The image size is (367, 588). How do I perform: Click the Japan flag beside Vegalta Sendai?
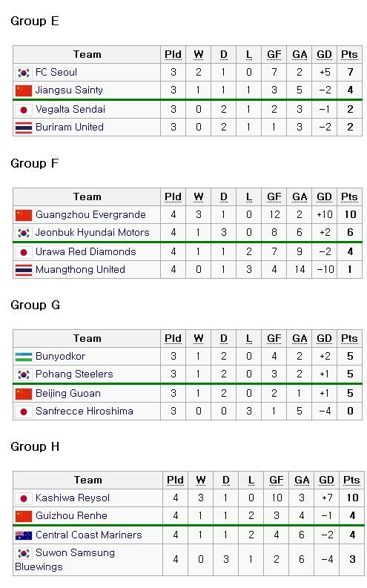tap(24, 110)
